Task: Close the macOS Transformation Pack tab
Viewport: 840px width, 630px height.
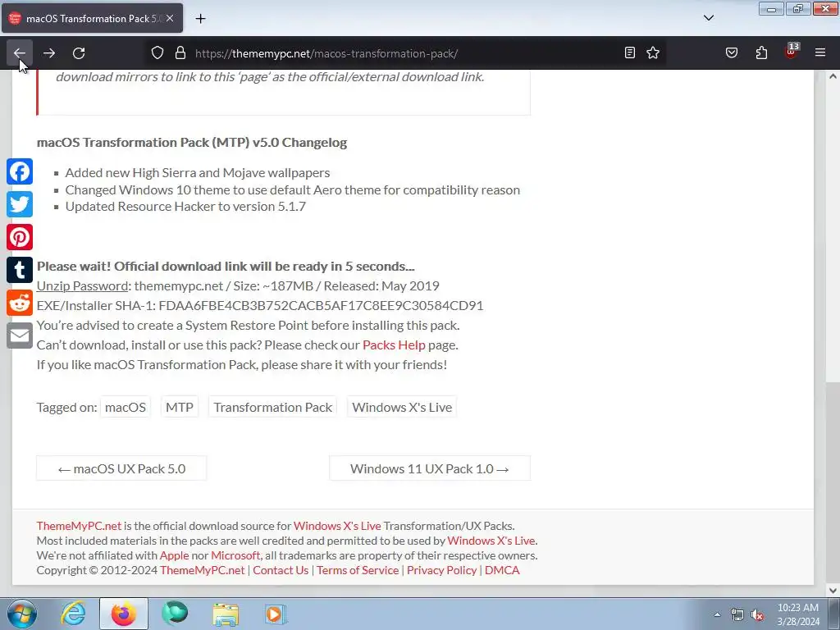Action: 170,18
